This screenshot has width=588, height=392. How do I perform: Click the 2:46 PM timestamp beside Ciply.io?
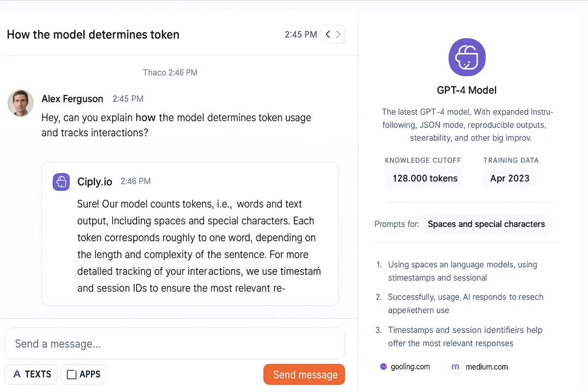(135, 181)
